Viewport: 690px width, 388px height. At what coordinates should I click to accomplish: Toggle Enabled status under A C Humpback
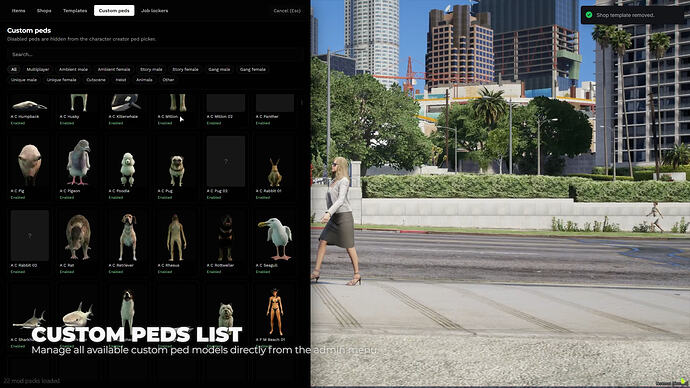[18, 123]
